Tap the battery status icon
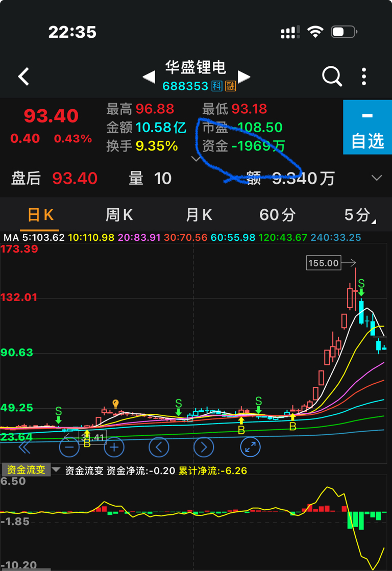The width and height of the screenshot is (392, 571). 344,32
